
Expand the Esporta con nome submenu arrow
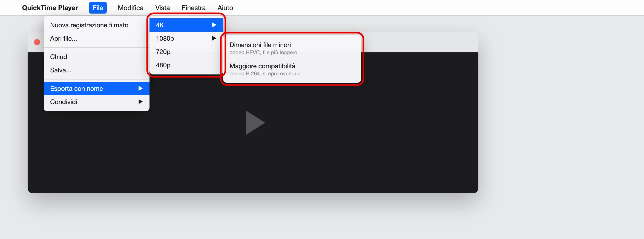[x=141, y=88]
